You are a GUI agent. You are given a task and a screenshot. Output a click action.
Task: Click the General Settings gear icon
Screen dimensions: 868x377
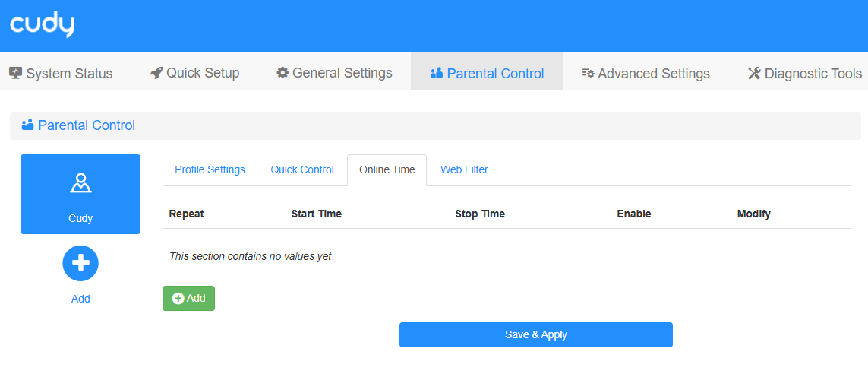pyautogui.click(x=282, y=73)
